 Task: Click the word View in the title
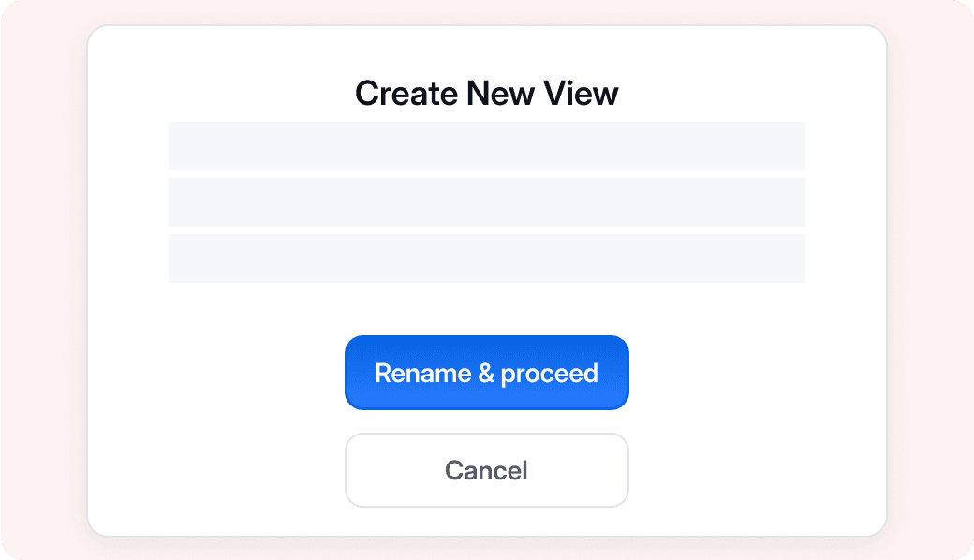point(581,94)
